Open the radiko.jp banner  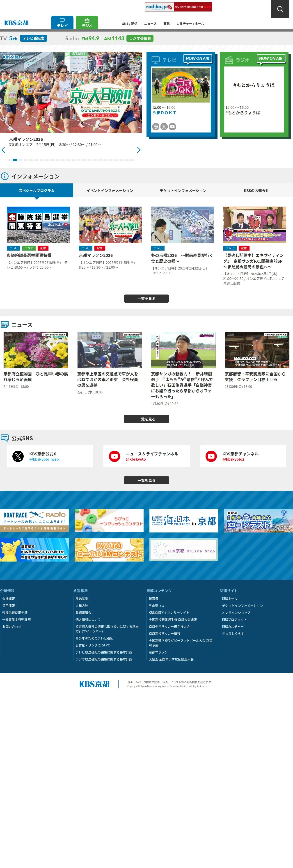[178, 7]
